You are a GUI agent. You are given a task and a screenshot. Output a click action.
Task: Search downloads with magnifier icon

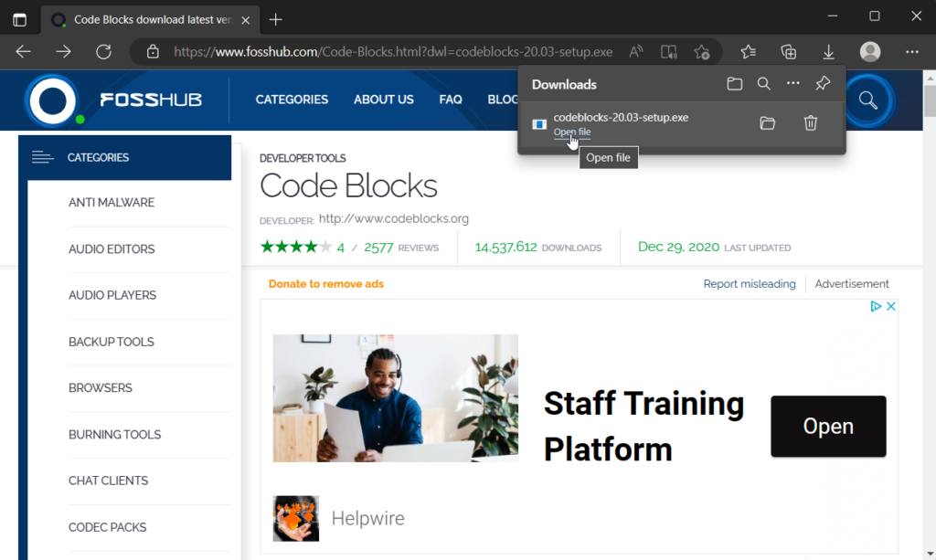click(x=763, y=84)
